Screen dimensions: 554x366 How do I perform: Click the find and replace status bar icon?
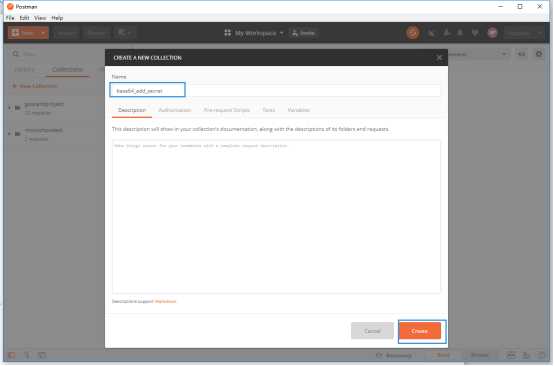(27, 355)
